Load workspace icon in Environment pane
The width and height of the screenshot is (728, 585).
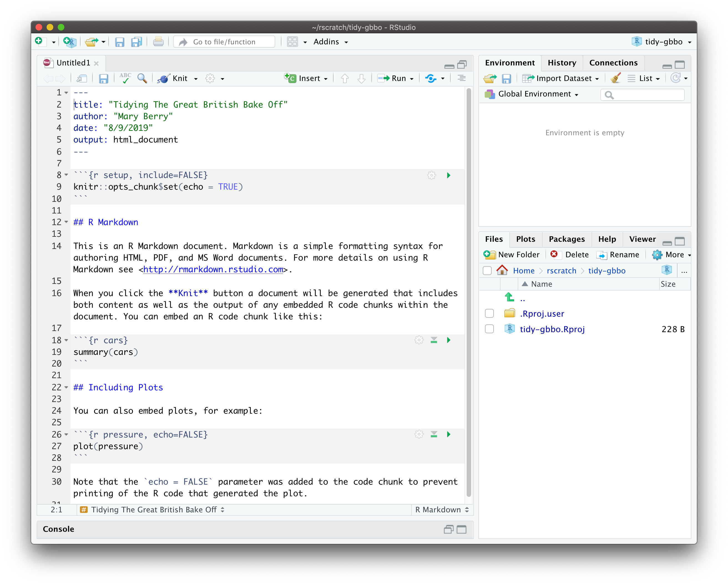490,79
